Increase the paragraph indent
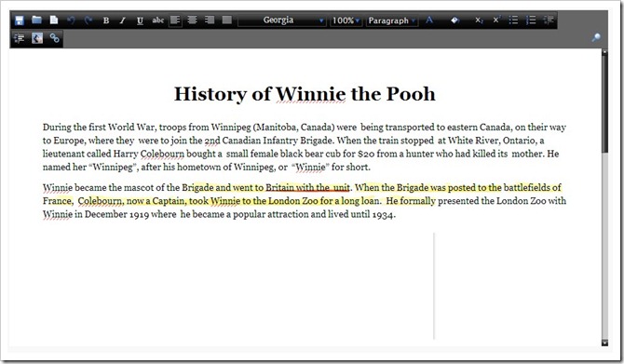Image resolution: width=624 pixels, height=364 pixels. [20, 38]
